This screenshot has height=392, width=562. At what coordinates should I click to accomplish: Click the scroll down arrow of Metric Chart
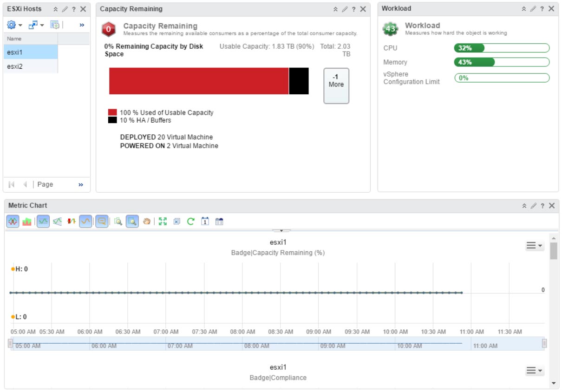(x=554, y=383)
